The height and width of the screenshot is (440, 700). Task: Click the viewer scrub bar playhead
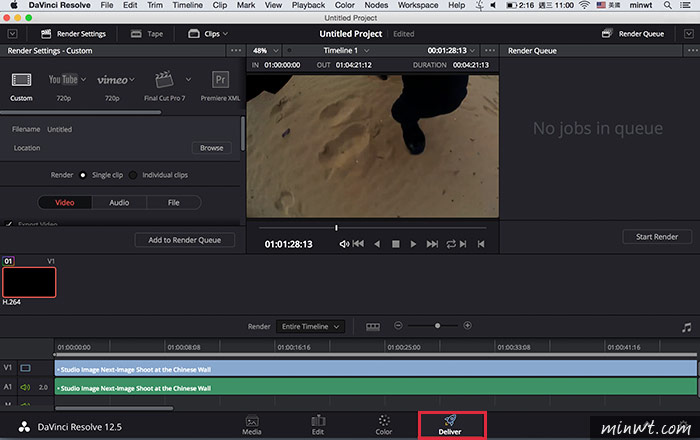tap(336, 228)
